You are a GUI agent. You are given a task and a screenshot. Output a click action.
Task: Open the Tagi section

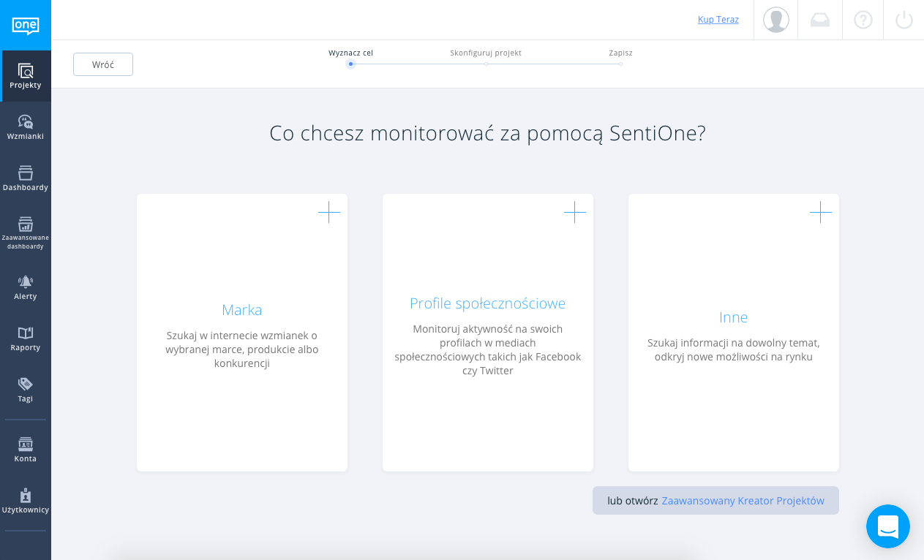point(26,390)
